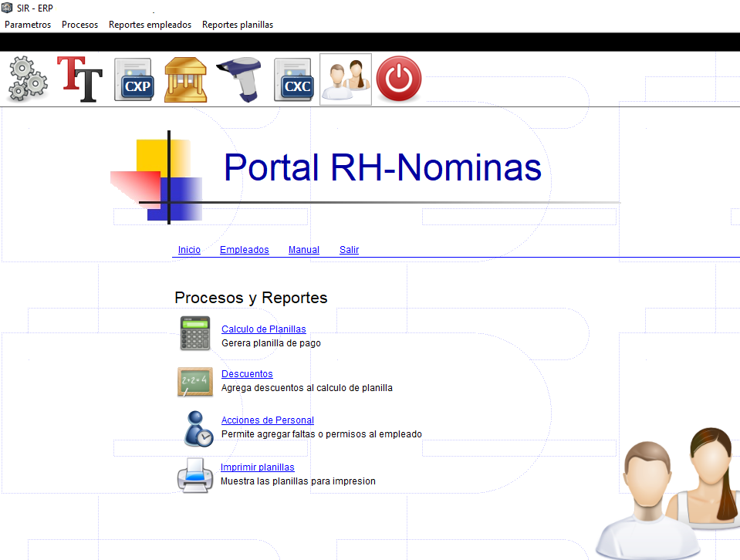
Task: Click 'Muestra las planillas para impresion' text
Action: pyautogui.click(x=298, y=481)
